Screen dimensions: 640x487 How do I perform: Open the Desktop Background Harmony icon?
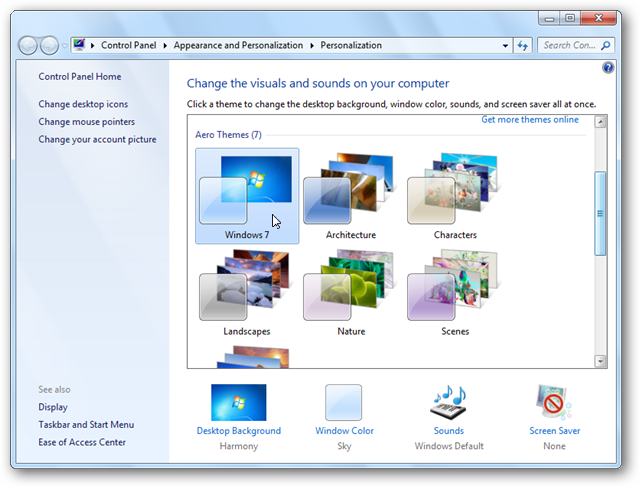pos(238,402)
